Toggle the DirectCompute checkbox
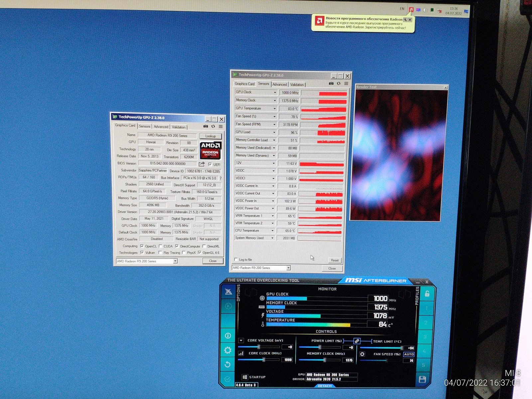 point(177,246)
